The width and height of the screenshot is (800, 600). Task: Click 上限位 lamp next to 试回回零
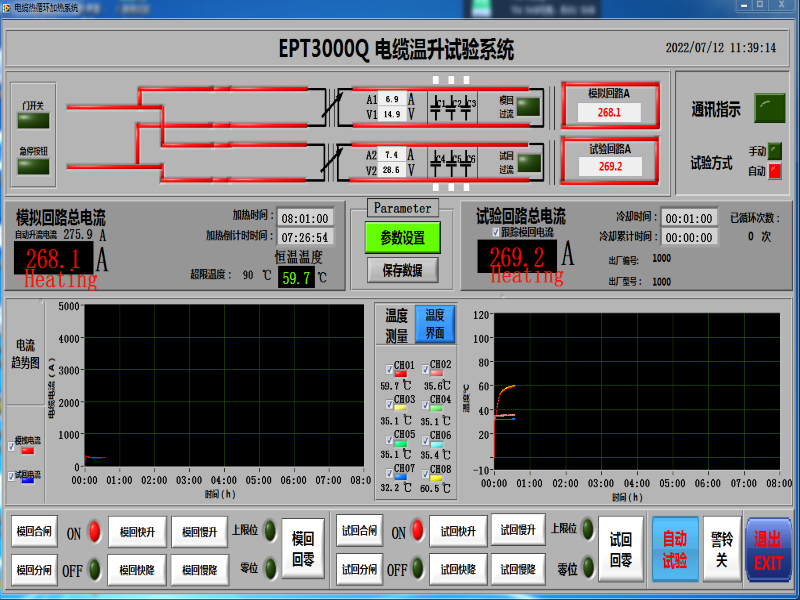pyautogui.click(x=587, y=529)
